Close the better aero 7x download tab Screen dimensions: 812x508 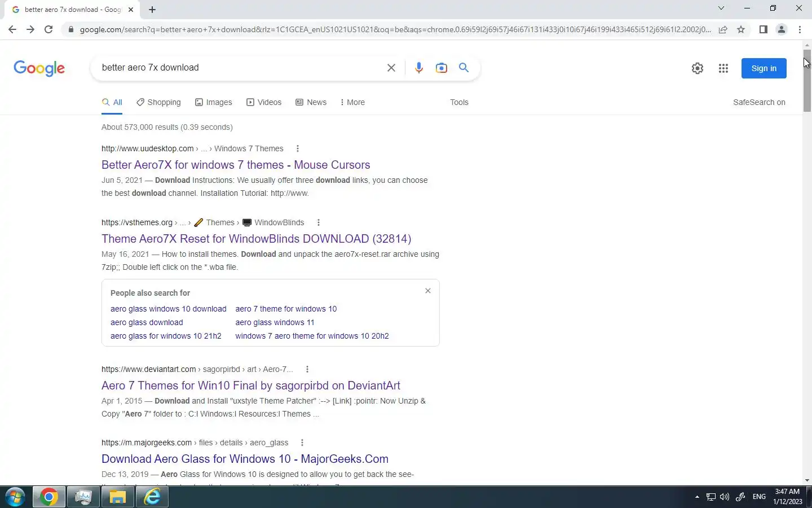[131, 10]
